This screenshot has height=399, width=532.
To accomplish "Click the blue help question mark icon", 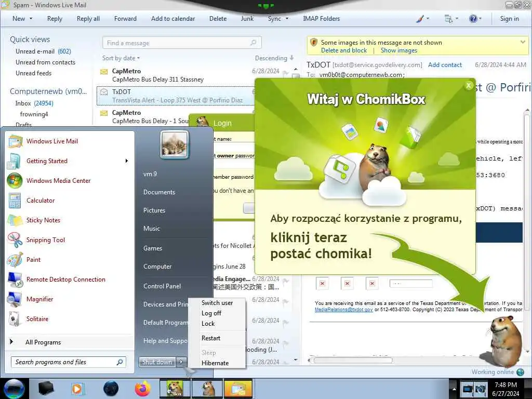I will click(473, 19).
